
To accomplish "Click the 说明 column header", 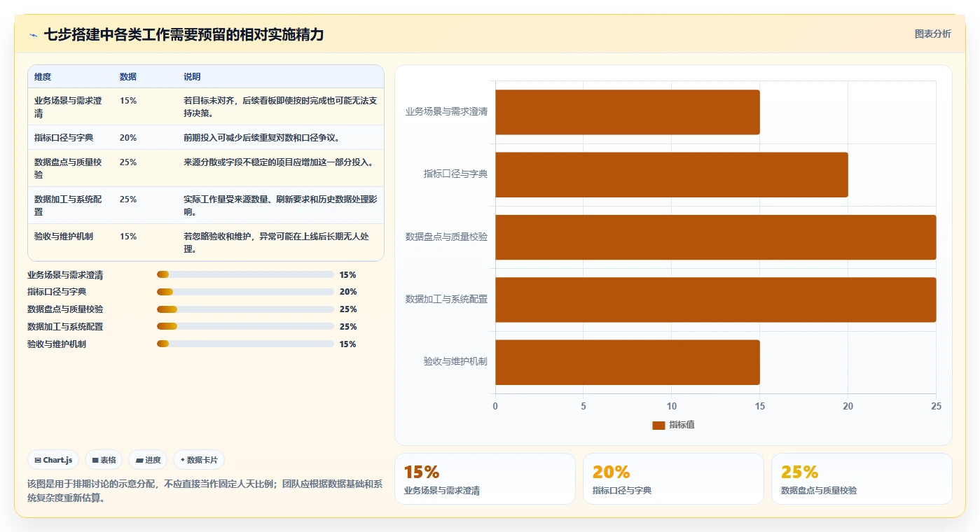I will click(x=192, y=77).
